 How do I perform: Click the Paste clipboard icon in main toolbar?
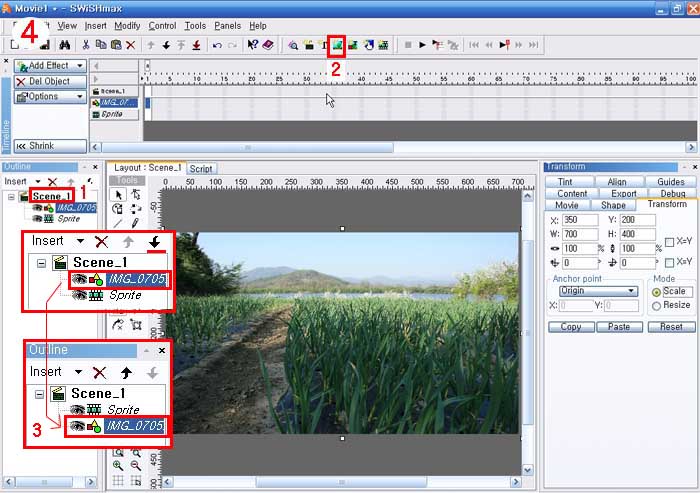click(116, 45)
